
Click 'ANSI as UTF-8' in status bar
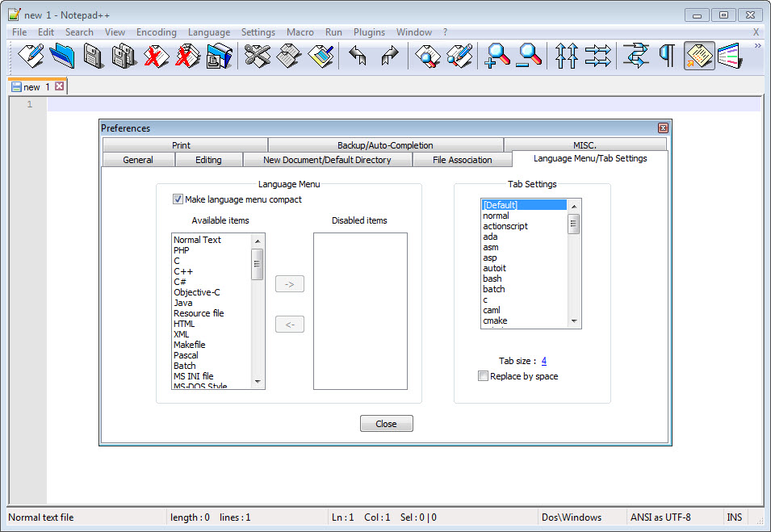pos(660,517)
